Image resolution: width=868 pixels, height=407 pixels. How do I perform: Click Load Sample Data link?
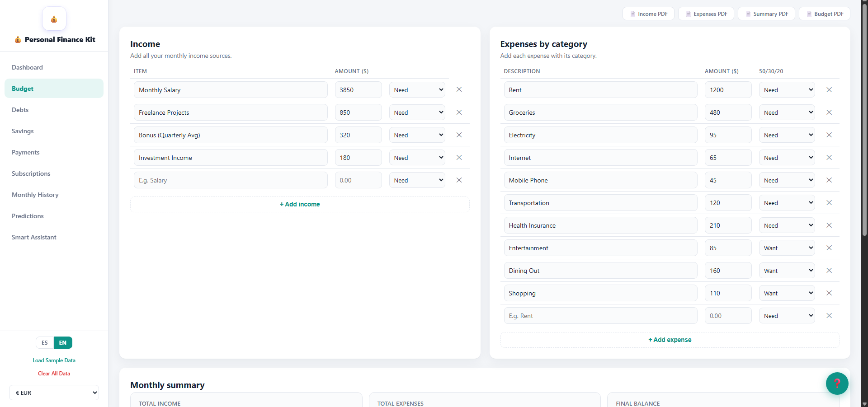(54, 360)
